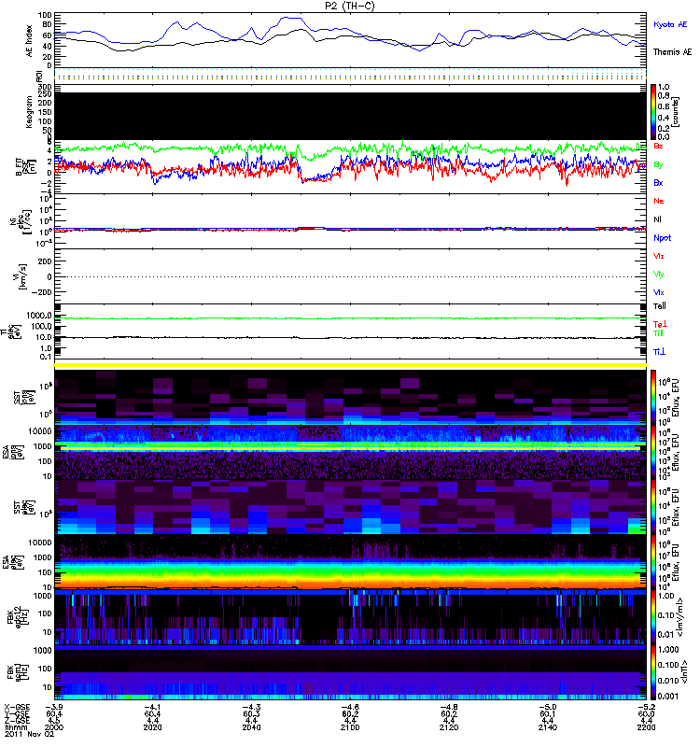Click the hhmm row label

click(x=16, y=727)
